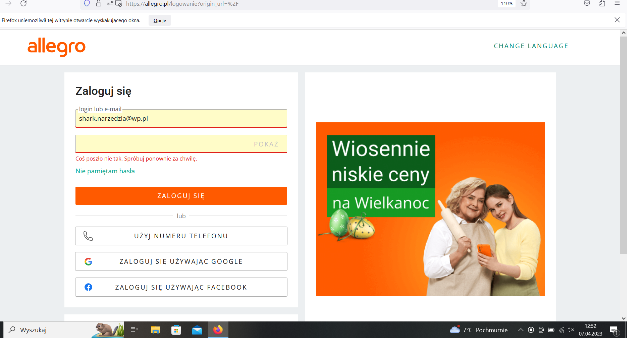Click the browser forward arrow
This screenshot has height=362, width=644.
tap(8, 4)
